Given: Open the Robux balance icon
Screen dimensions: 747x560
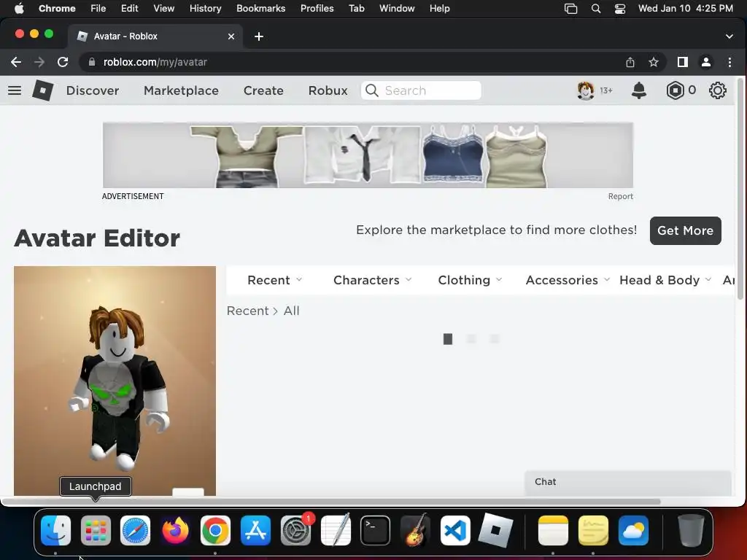Looking at the screenshot, I should [675, 90].
